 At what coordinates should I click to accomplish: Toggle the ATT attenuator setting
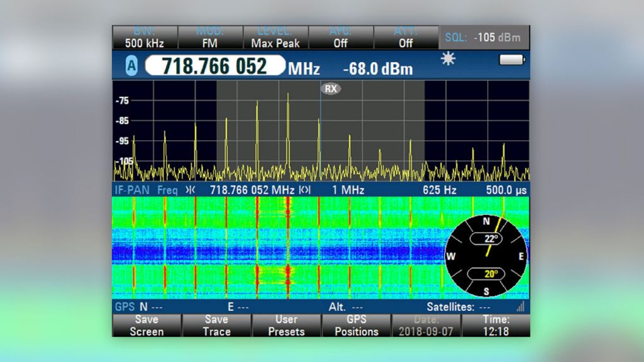[x=406, y=36]
